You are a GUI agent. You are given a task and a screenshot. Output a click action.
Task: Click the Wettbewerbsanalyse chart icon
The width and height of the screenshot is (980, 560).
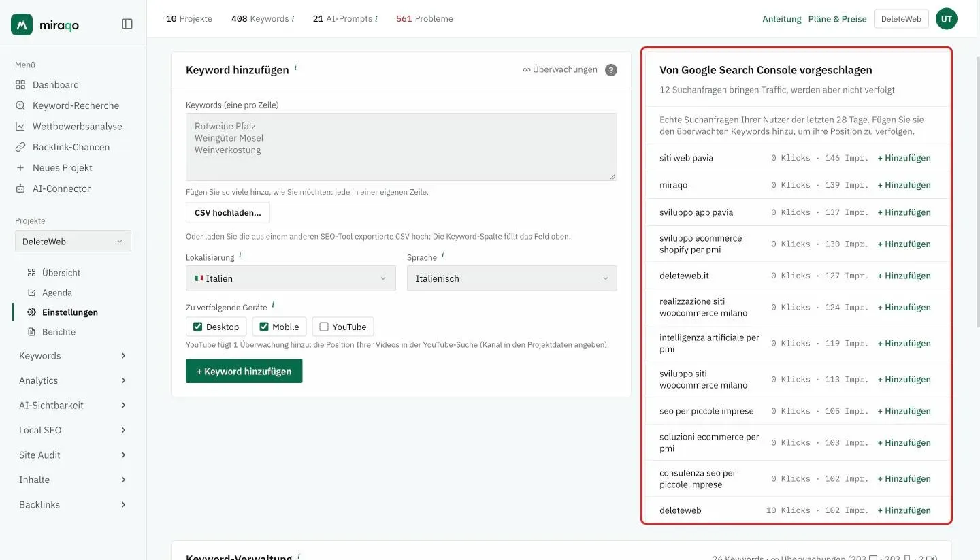tap(20, 127)
